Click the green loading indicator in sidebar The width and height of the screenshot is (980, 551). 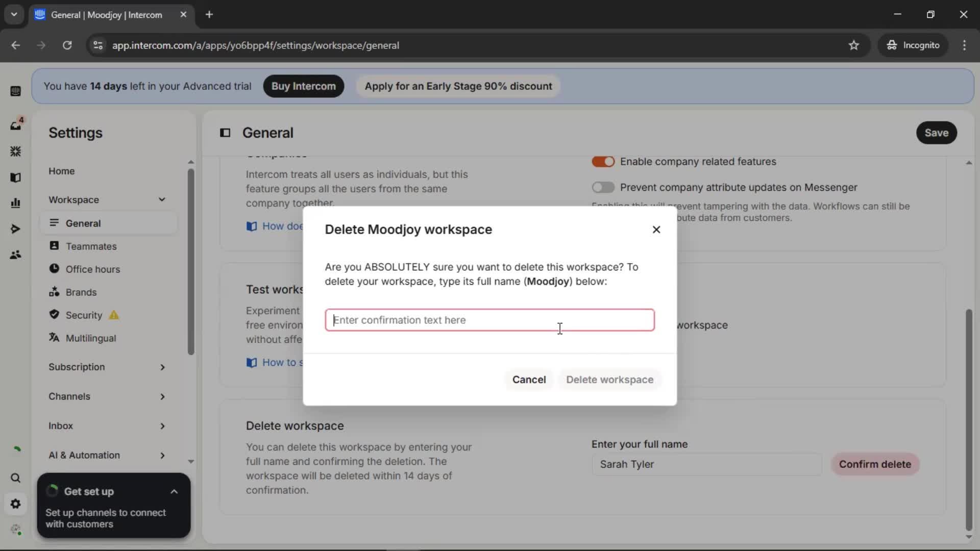click(x=17, y=449)
